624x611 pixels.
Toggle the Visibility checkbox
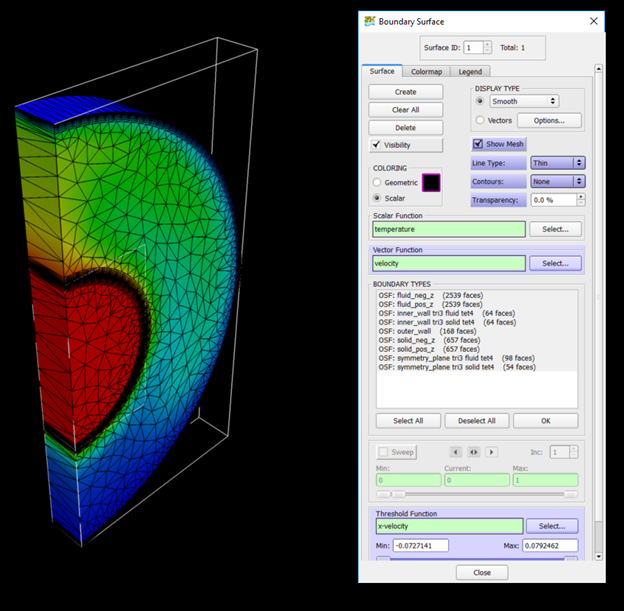point(376,145)
